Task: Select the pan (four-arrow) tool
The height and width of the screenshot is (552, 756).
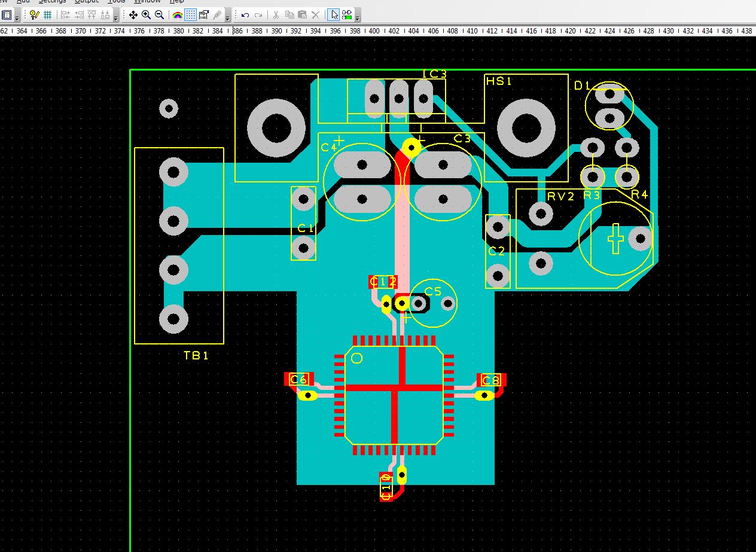Action: [x=133, y=15]
